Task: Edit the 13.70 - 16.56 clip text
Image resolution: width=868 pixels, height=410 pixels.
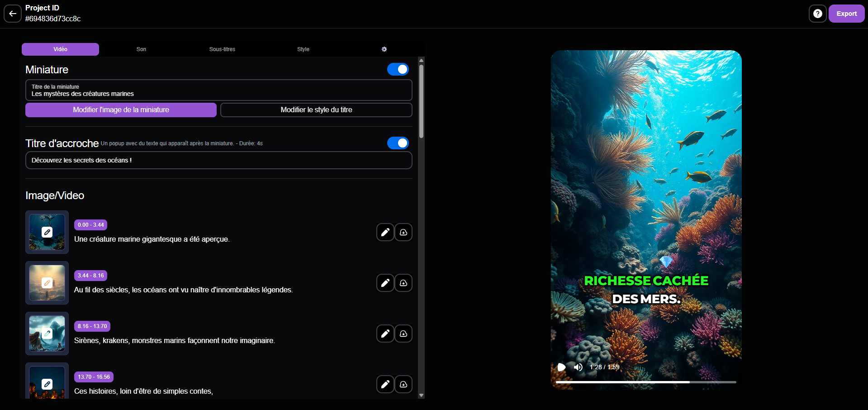Action: 385,384
